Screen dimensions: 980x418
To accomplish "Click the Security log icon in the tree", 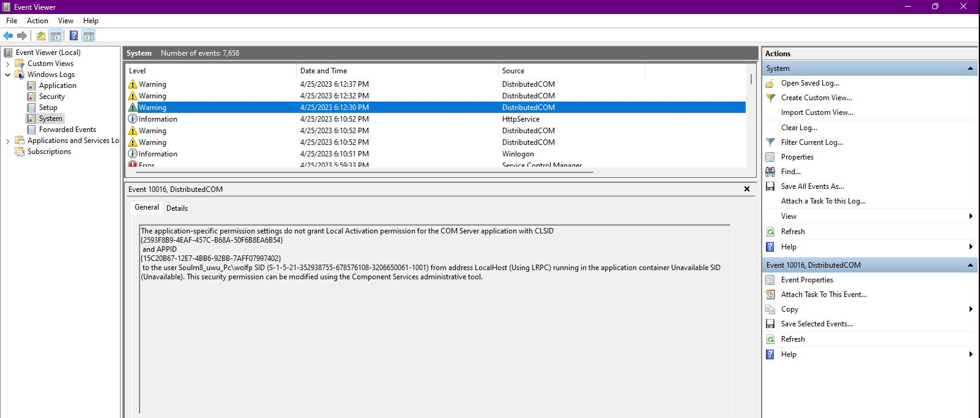I will pos(31,97).
